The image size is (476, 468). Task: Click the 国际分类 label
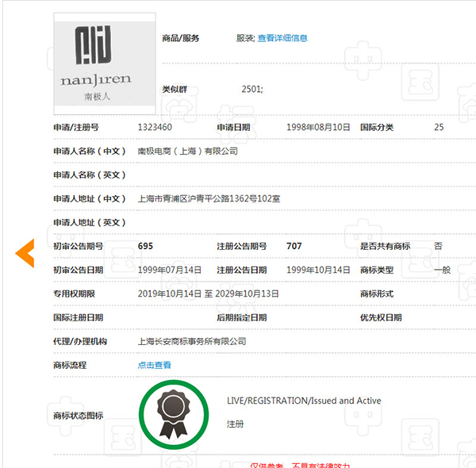(x=377, y=128)
